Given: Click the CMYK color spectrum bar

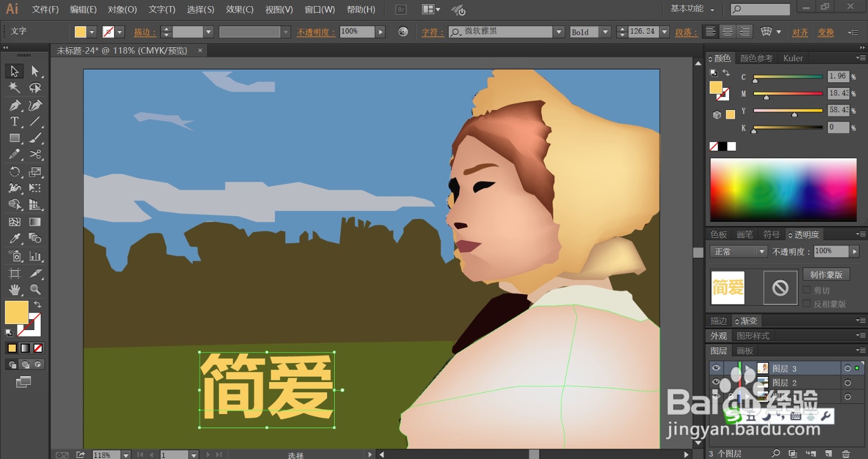Looking at the screenshot, I should (783, 190).
